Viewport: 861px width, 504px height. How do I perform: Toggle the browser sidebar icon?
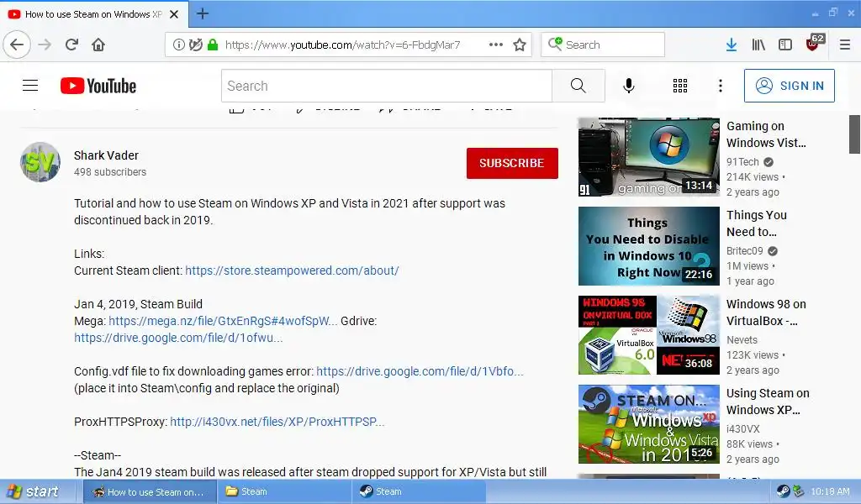pos(785,45)
